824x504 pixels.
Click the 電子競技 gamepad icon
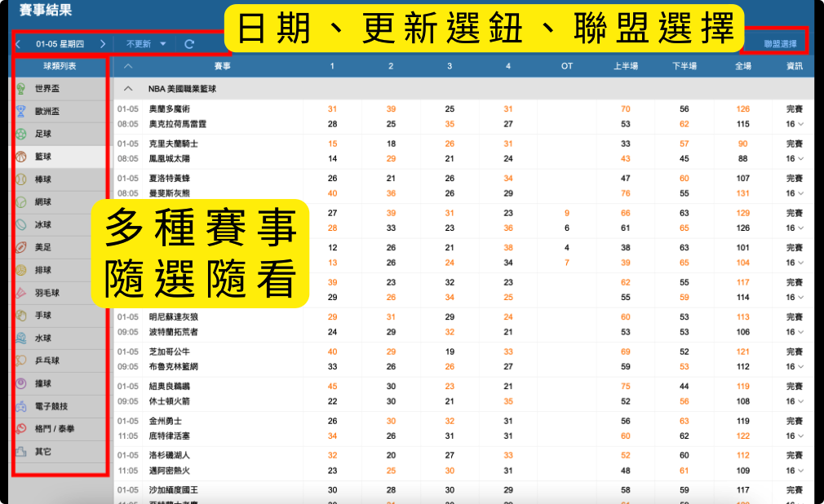coord(20,406)
